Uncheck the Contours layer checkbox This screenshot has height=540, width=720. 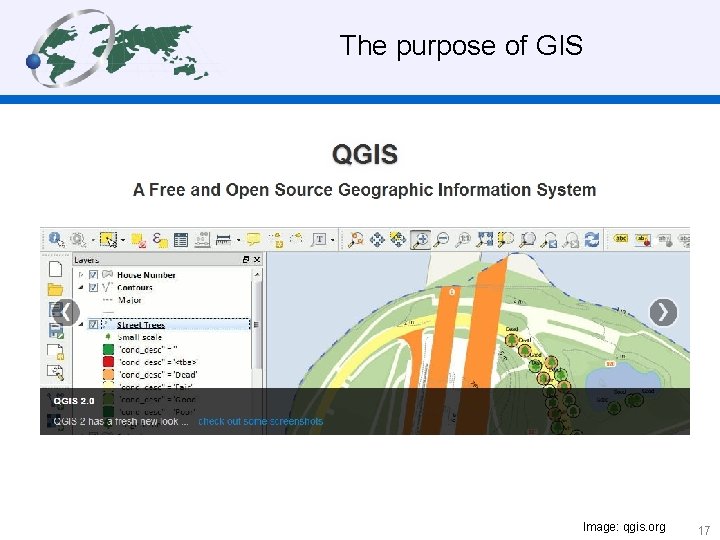93,287
